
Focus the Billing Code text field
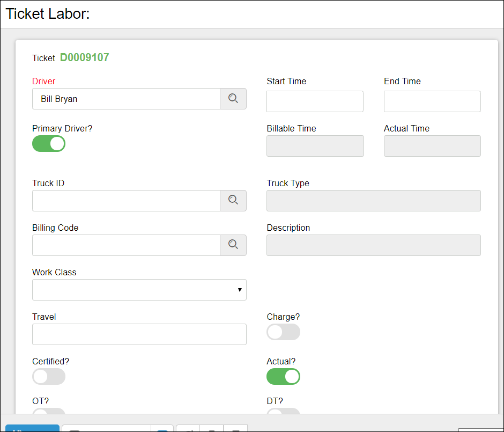(126, 245)
